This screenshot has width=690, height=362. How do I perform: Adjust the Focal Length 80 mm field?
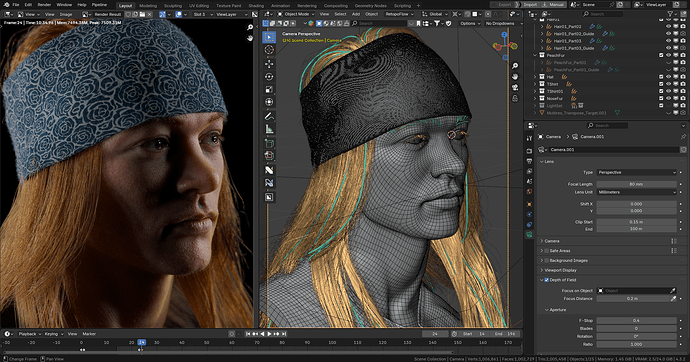click(636, 184)
